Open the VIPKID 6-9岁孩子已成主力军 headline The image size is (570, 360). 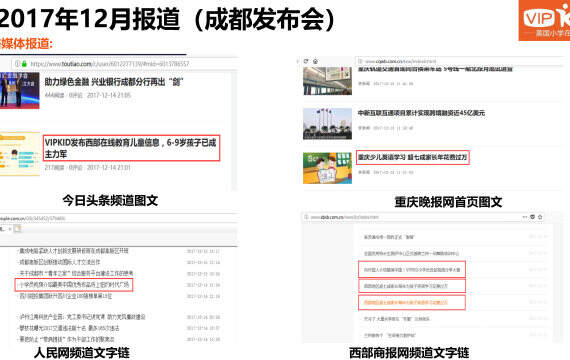click(x=131, y=148)
